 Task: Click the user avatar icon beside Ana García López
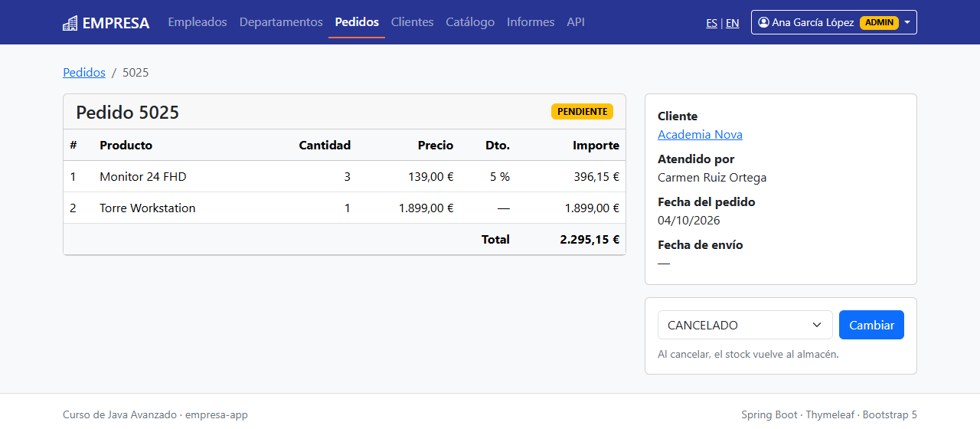click(763, 22)
